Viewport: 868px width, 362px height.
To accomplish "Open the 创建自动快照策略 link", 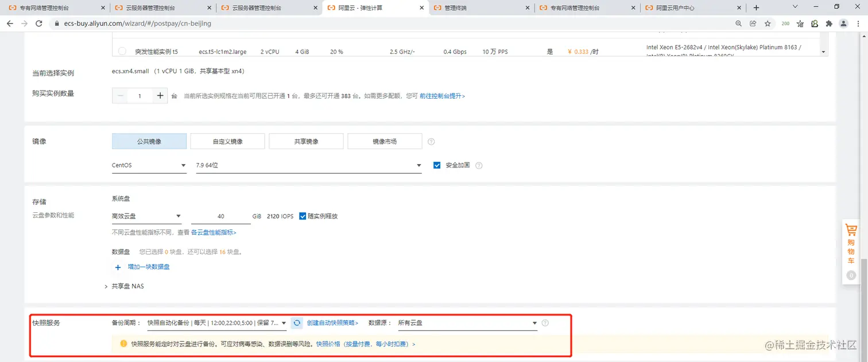I will click(332, 323).
